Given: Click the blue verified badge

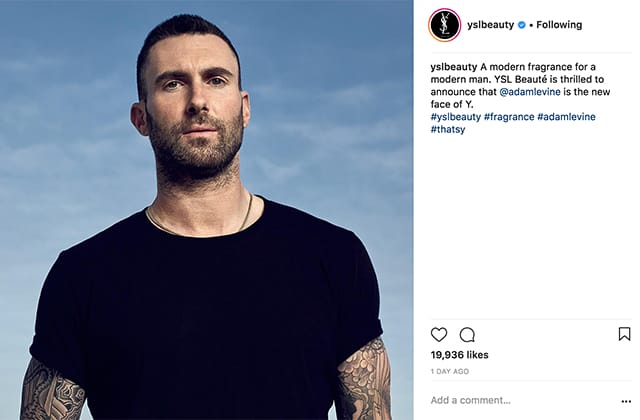Looking at the screenshot, I should click(x=521, y=25).
